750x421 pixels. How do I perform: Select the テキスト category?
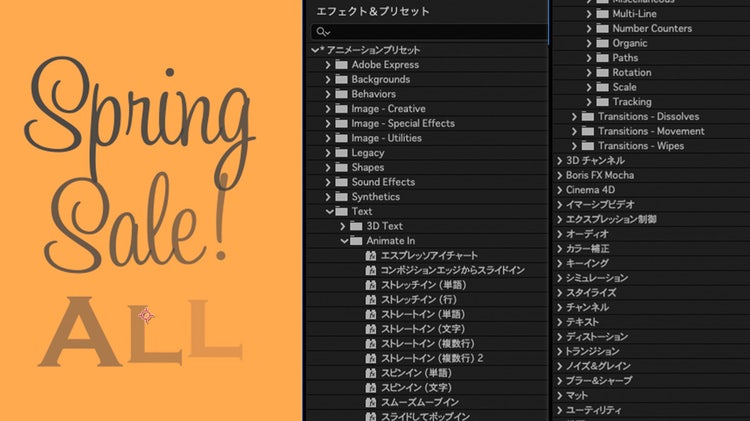pos(582,322)
